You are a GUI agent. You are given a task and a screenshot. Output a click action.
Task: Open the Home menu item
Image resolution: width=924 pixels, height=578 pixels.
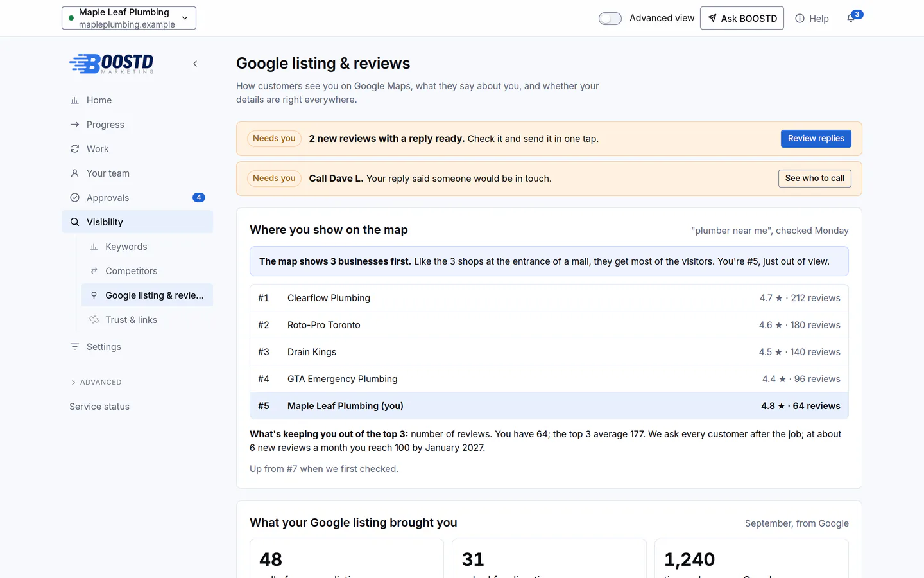point(137,100)
